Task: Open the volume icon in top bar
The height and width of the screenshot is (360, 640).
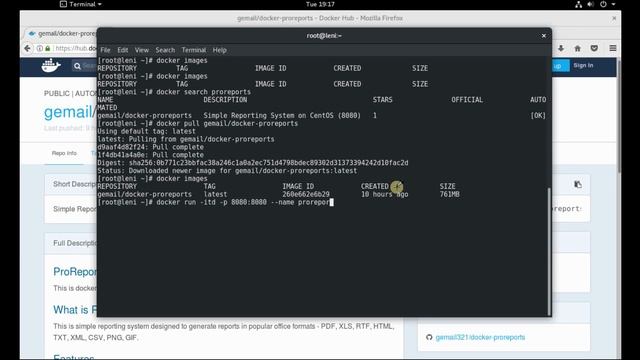Action: pyautogui.click(x=590, y=4)
